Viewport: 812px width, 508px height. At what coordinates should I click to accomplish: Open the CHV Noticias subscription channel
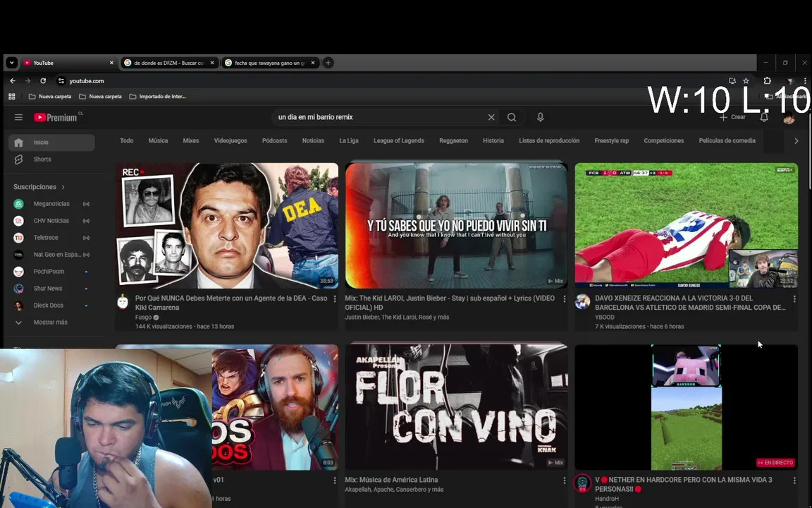(x=51, y=221)
